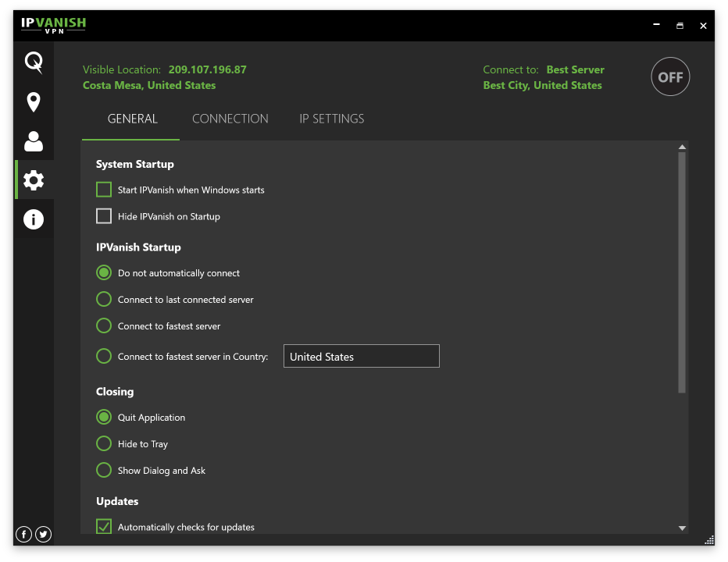
Task: Select Connect to fastest server in Country
Action: coord(104,357)
